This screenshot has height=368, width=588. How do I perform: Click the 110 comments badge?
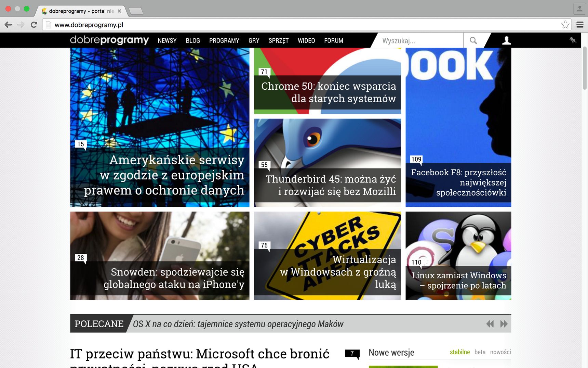pyautogui.click(x=416, y=262)
